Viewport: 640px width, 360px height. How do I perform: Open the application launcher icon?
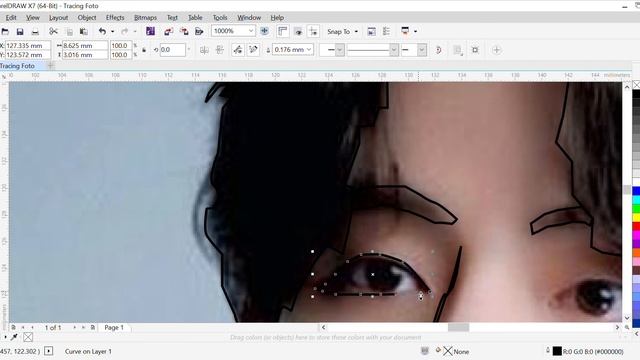tap(405, 31)
